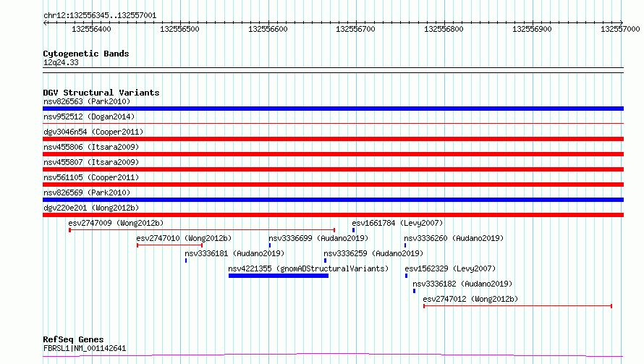Click the blue marker under nsv3336181

186,261
